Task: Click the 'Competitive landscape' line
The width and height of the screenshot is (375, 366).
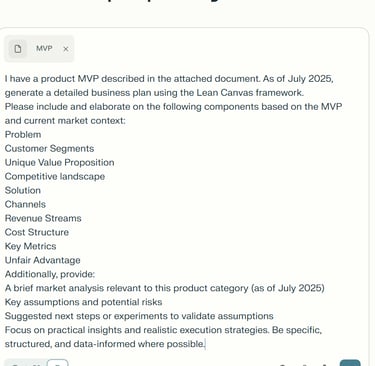Action: pos(55,177)
